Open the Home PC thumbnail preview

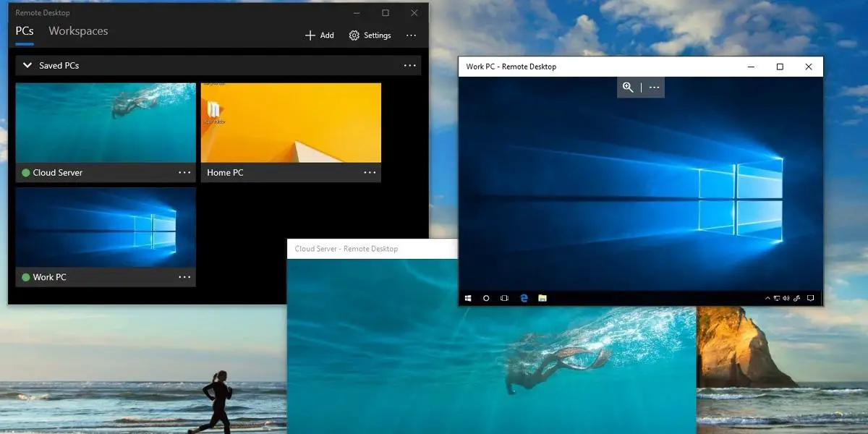(291, 123)
